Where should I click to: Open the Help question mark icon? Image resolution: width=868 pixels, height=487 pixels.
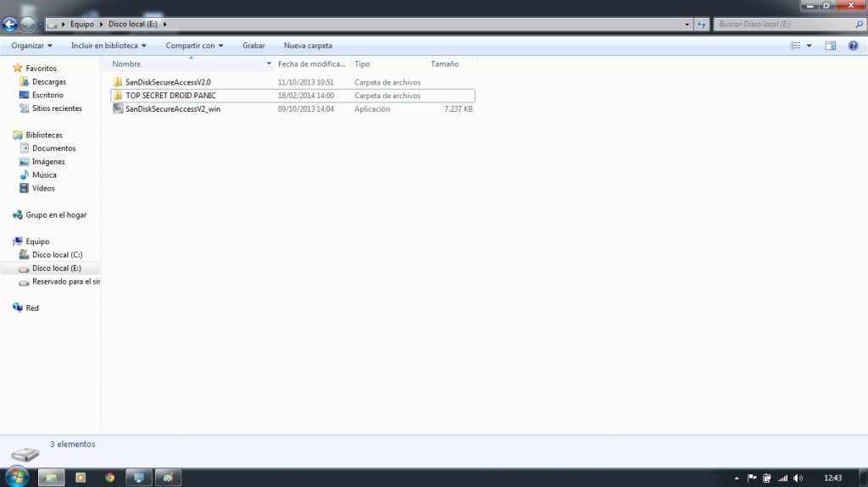click(854, 46)
